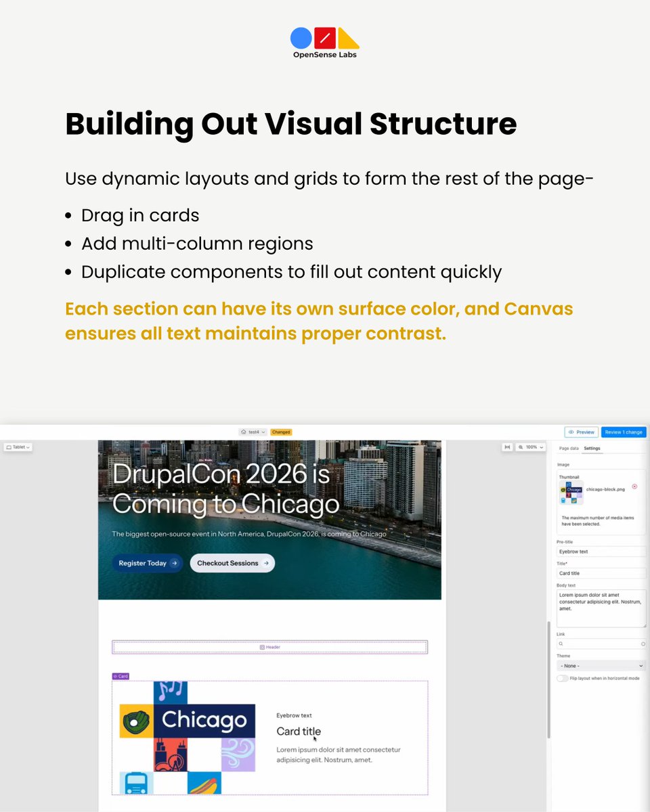Click the chicago-block.png thumbnail in Settings

571,493
